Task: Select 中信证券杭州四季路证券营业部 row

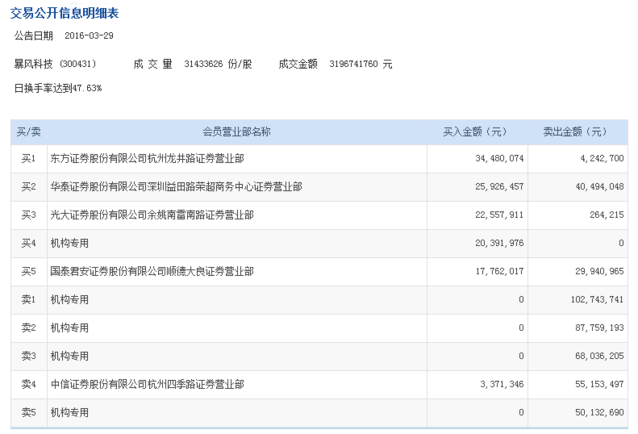Action: point(319,384)
